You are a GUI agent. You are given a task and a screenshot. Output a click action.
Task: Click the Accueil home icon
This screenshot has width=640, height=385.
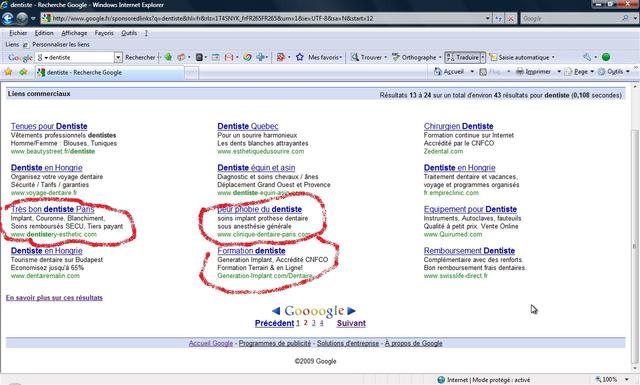click(x=438, y=72)
